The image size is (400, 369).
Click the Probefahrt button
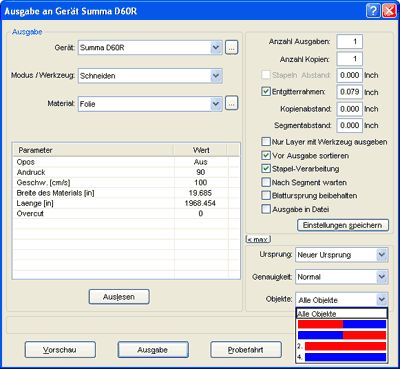(x=246, y=350)
